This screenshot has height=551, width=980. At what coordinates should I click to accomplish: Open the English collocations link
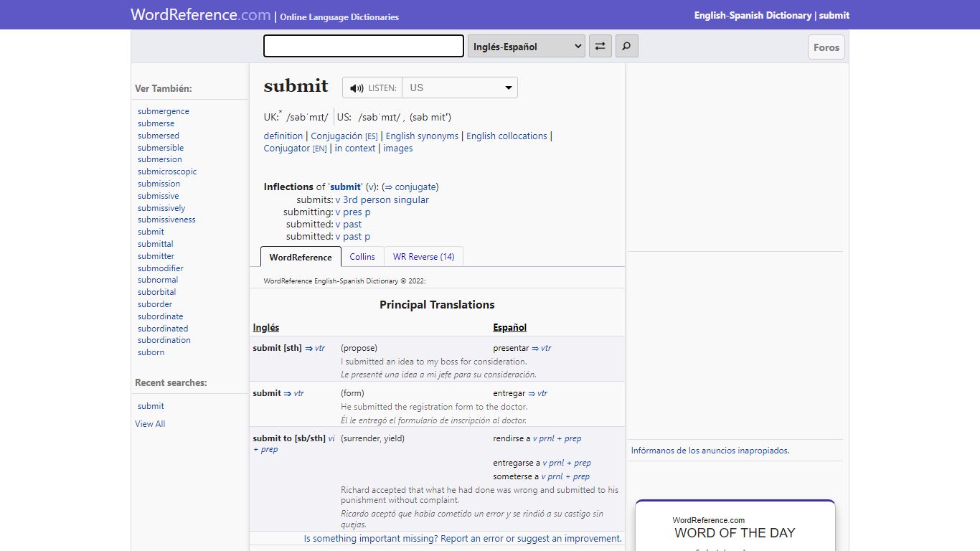point(507,136)
